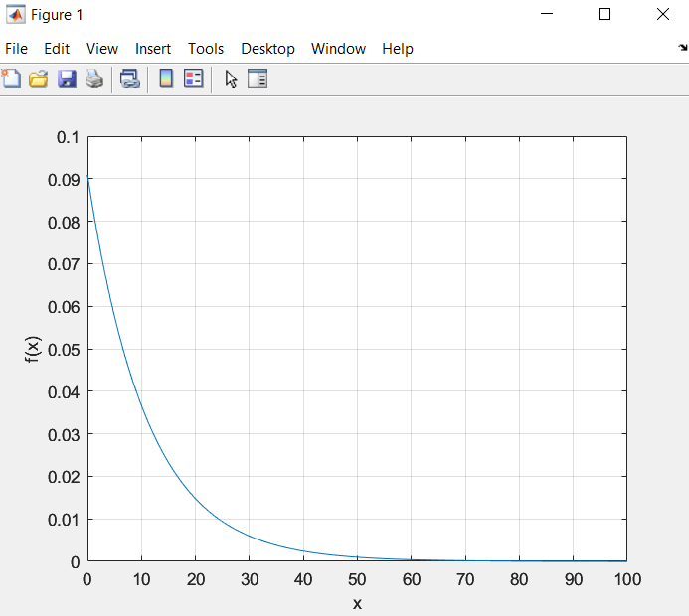Image resolution: width=689 pixels, height=616 pixels.
Task: Click the y-axis tick label 0.09
Action: click(x=64, y=180)
